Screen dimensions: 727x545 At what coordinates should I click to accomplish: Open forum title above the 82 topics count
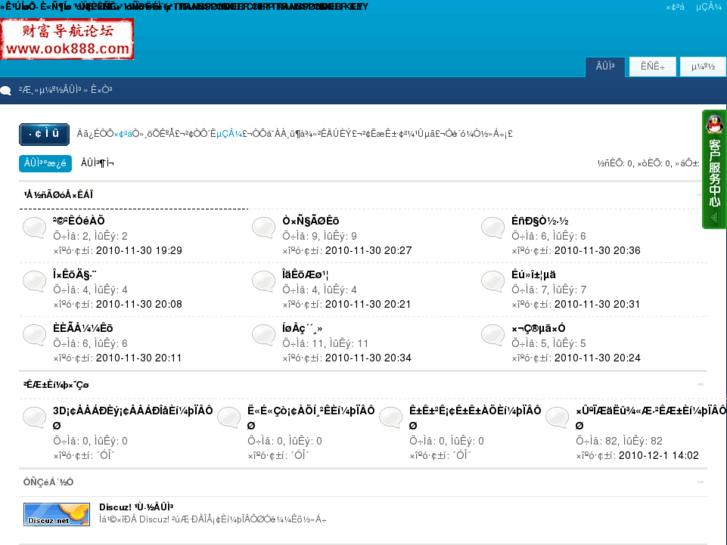click(x=650, y=417)
